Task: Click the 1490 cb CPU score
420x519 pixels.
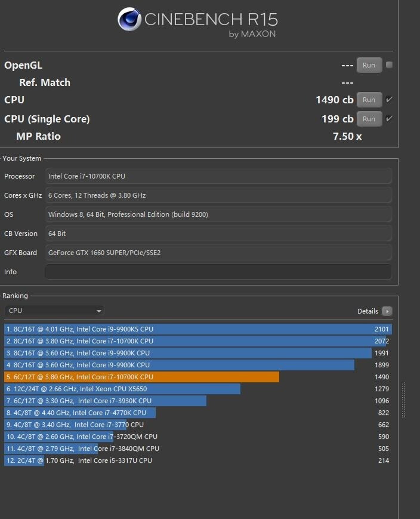Action: pos(334,100)
